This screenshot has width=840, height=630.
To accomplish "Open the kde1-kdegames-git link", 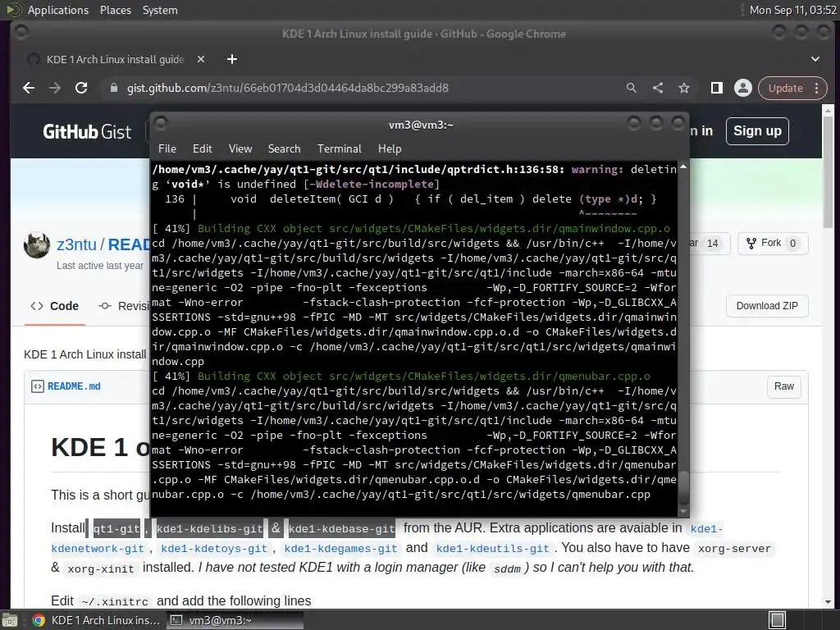I will coord(340,549).
